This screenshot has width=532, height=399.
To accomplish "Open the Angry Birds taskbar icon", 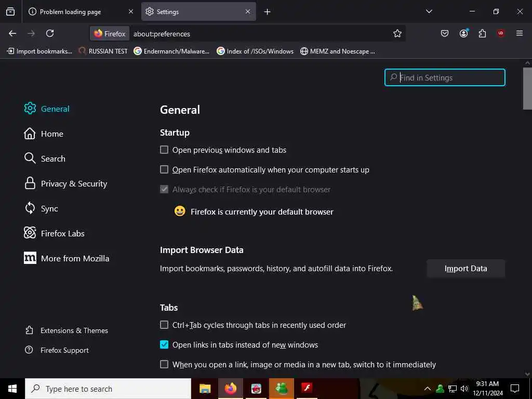I will (x=256, y=389).
